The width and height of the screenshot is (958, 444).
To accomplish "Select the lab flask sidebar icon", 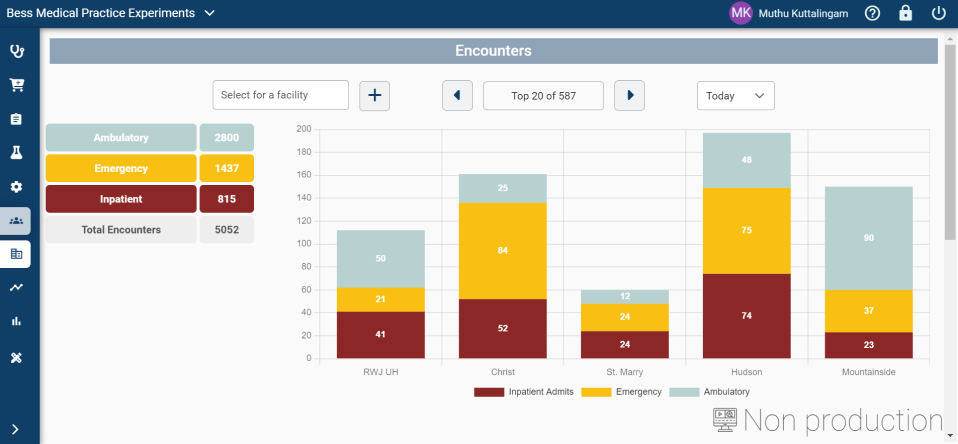I will coord(16,152).
